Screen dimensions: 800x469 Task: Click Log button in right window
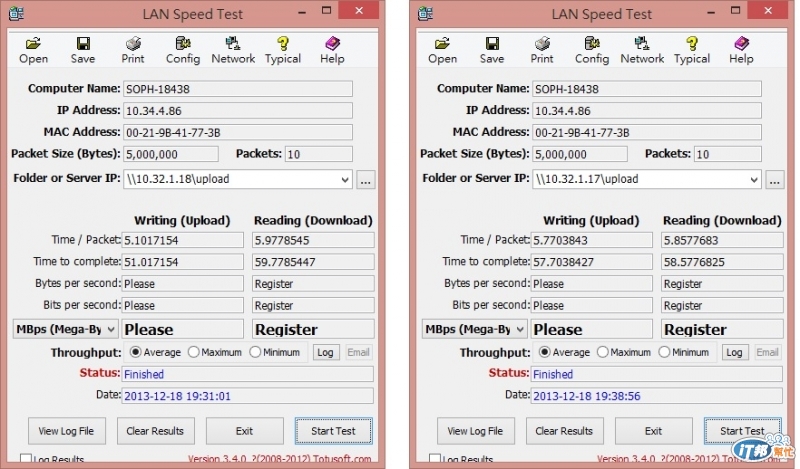point(735,352)
